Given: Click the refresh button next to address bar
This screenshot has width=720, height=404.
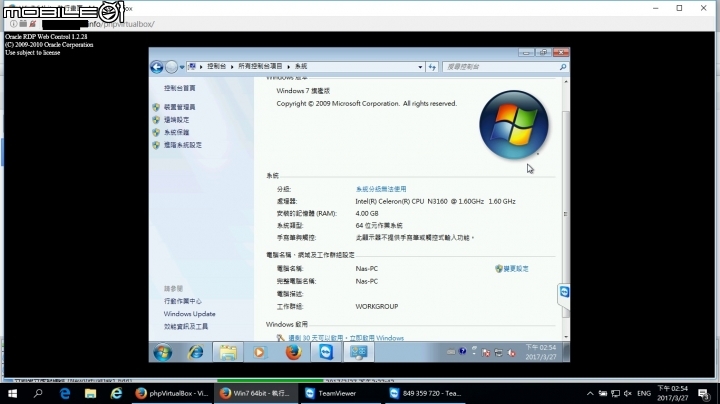Looking at the screenshot, I should click(432, 67).
